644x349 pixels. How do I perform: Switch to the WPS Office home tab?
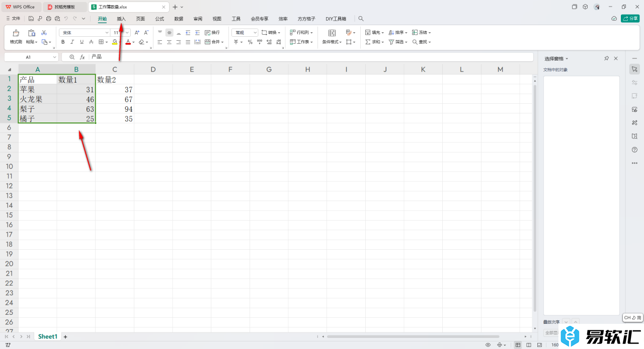[x=21, y=7]
